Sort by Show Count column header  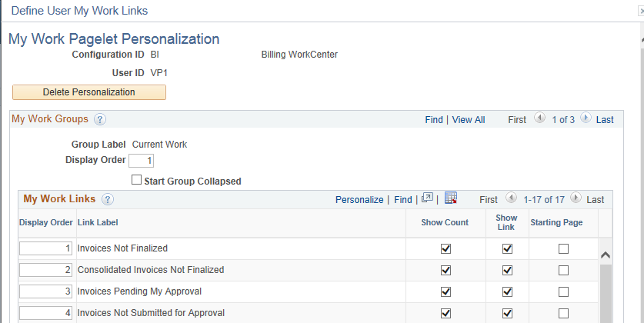click(x=445, y=222)
